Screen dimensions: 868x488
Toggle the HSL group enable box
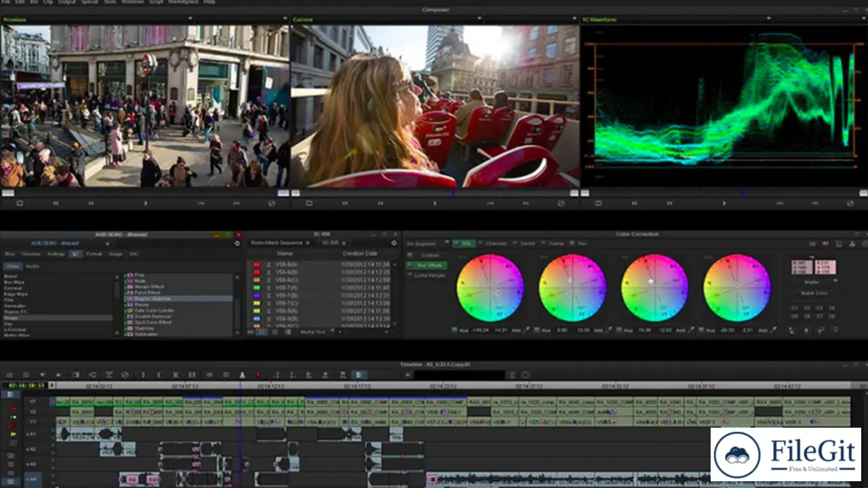[456, 243]
